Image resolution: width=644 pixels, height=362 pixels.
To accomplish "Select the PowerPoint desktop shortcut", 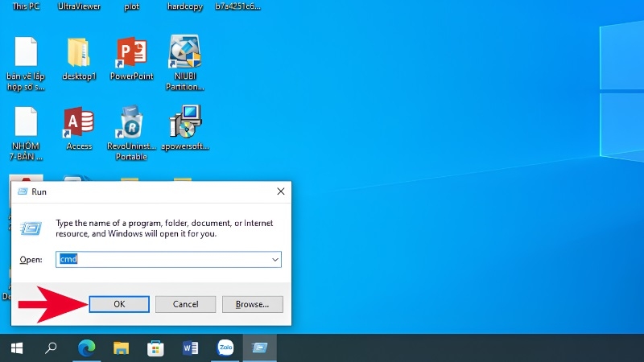I will point(131,58).
